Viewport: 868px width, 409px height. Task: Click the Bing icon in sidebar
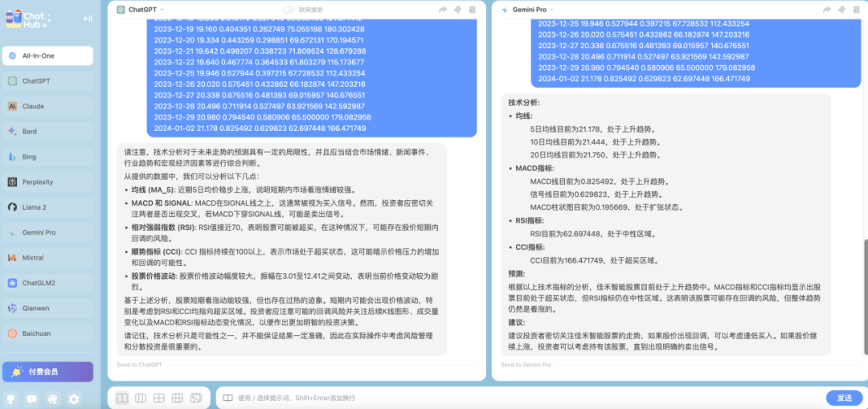12,157
